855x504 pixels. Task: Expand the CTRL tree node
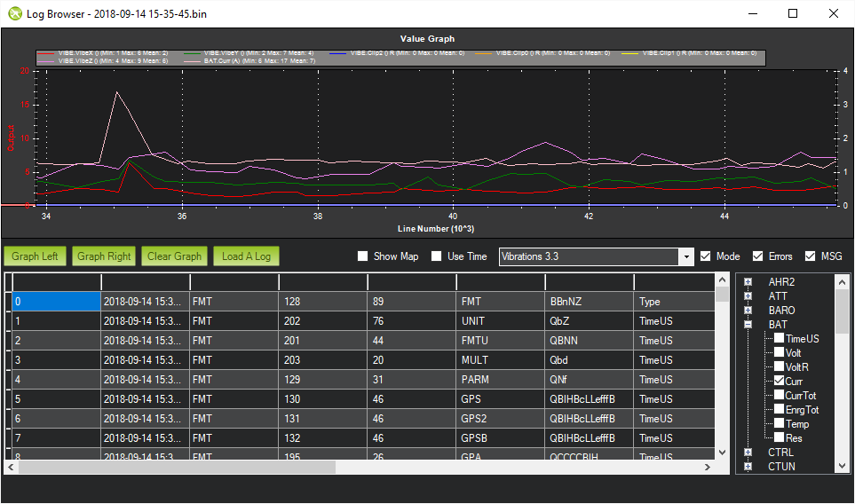tap(748, 453)
